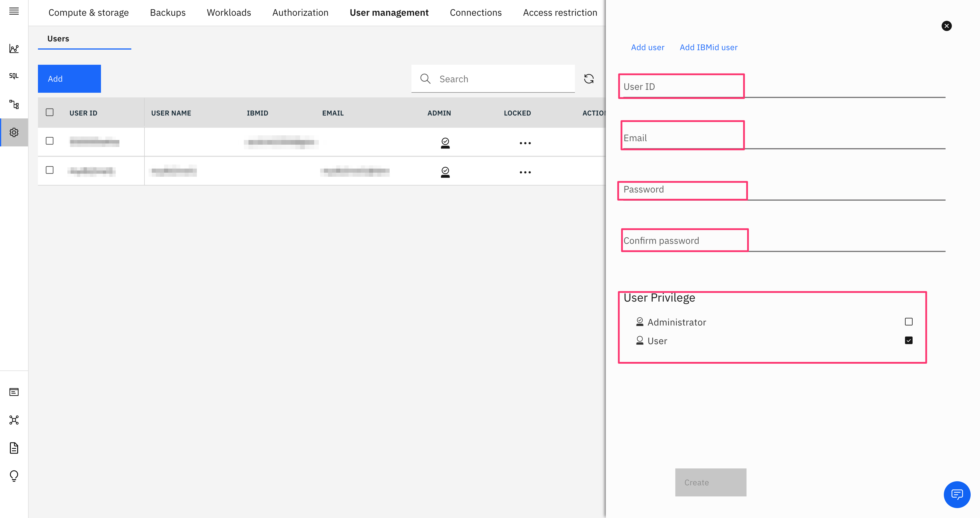Image resolution: width=980 pixels, height=518 pixels.
Task: Open actions menu for second user row
Action: pos(525,172)
